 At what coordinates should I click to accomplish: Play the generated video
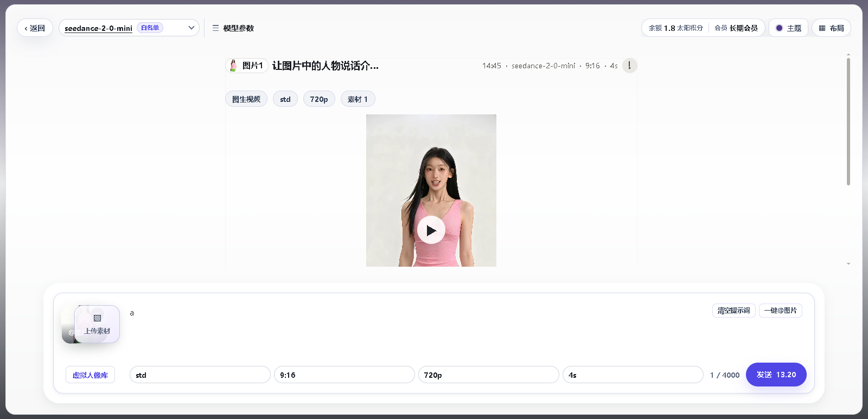[x=431, y=230]
